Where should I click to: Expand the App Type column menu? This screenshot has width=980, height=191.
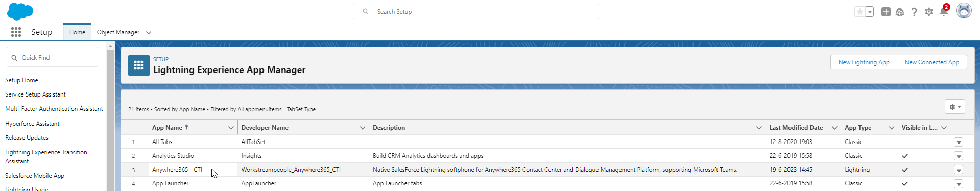coord(892,128)
